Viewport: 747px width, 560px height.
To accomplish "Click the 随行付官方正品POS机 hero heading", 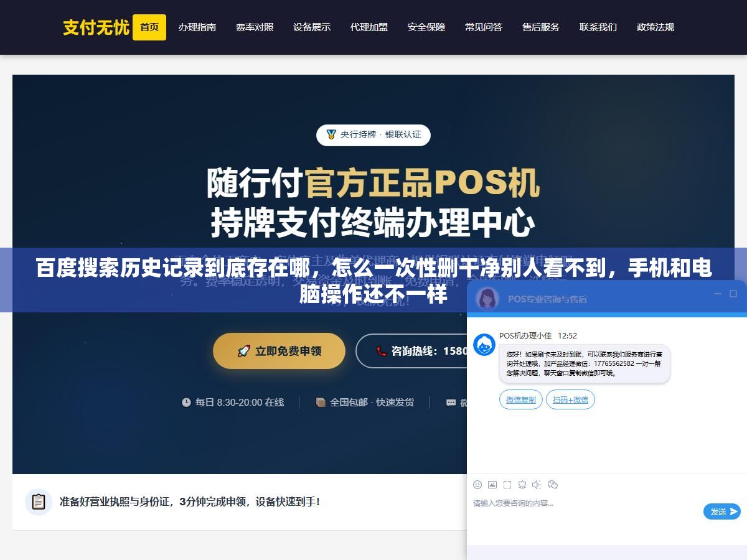I will point(373,183).
